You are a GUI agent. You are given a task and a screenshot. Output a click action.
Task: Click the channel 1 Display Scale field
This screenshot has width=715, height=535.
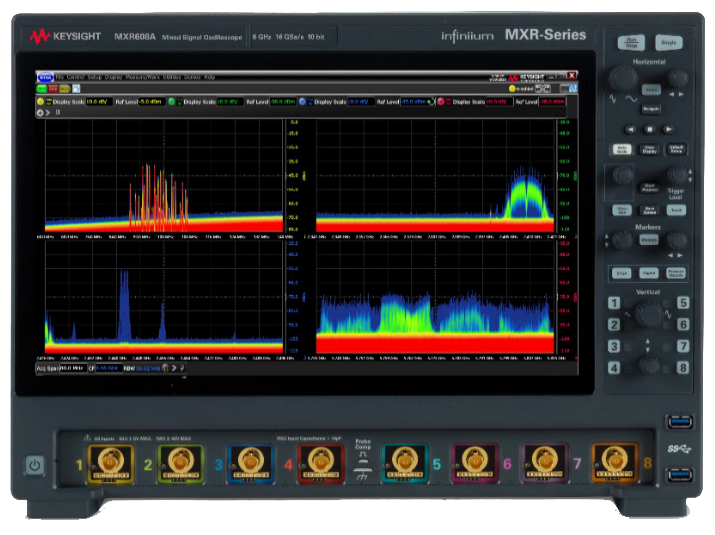[96, 101]
